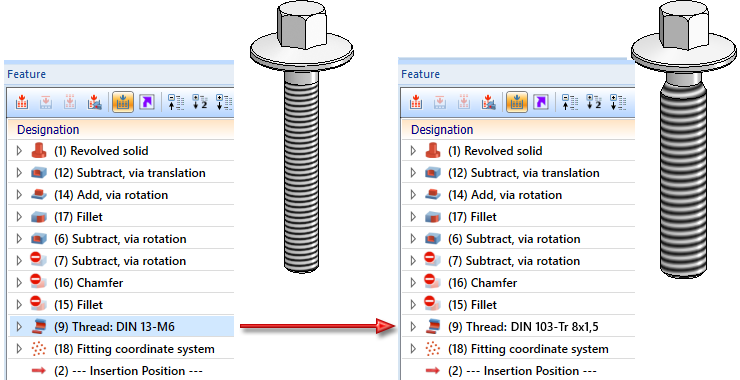
Task: Select '(15) Fillet' text in left panel
Action: (x=78, y=304)
